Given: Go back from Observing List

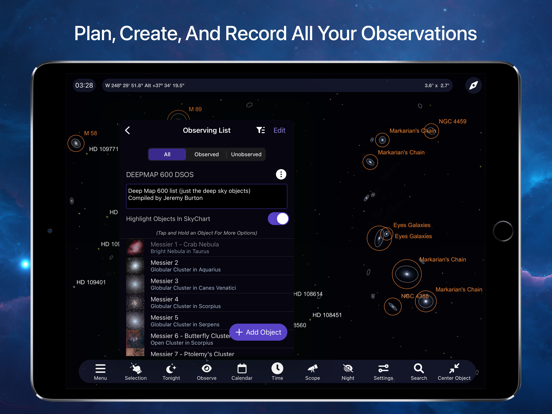Looking at the screenshot, I should click(x=127, y=130).
